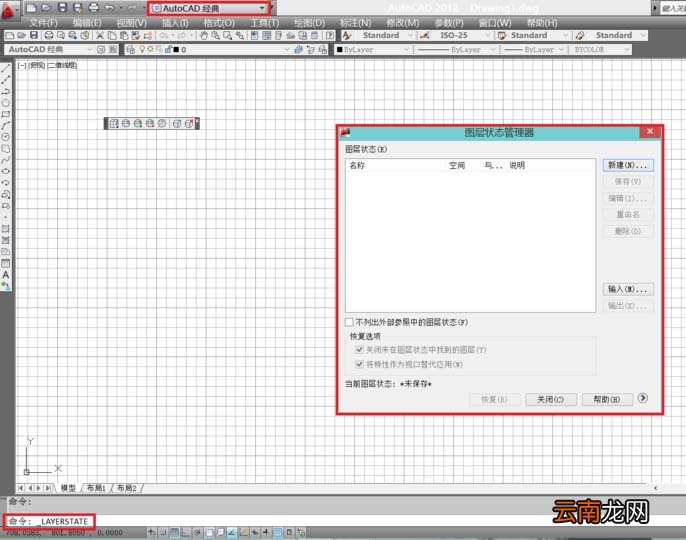686x540 pixels.
Task: Click the Save diskette icon in standard toolbar
Action: click(x=34, y=35)
